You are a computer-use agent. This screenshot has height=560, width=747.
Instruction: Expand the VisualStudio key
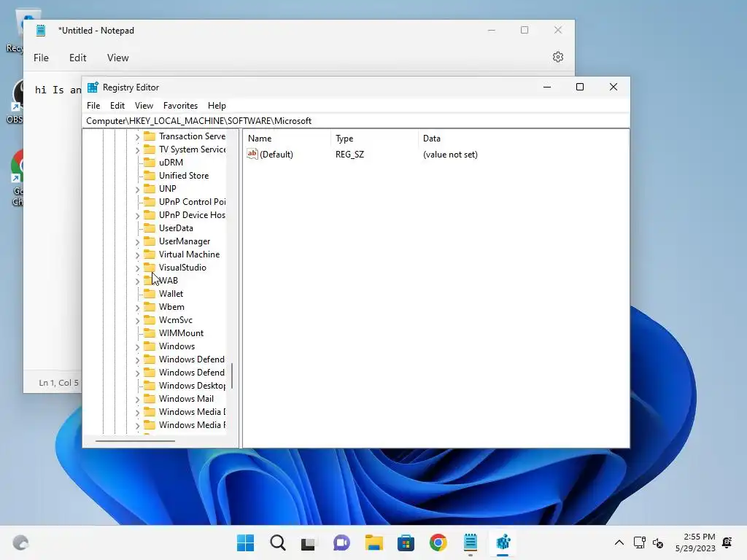(x=137, y=268)
